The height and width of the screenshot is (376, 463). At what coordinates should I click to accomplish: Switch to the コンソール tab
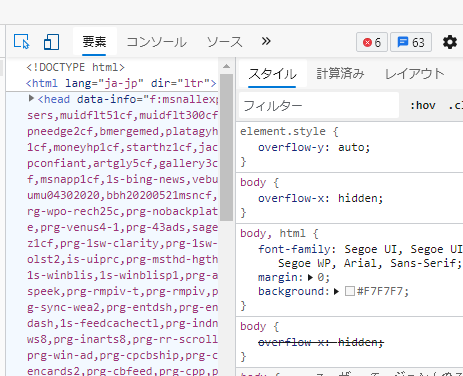(x=156, y=42)
